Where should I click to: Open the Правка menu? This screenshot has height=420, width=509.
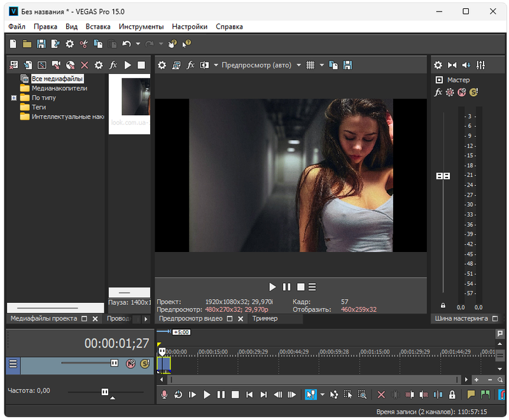click(x=45, y=27)
